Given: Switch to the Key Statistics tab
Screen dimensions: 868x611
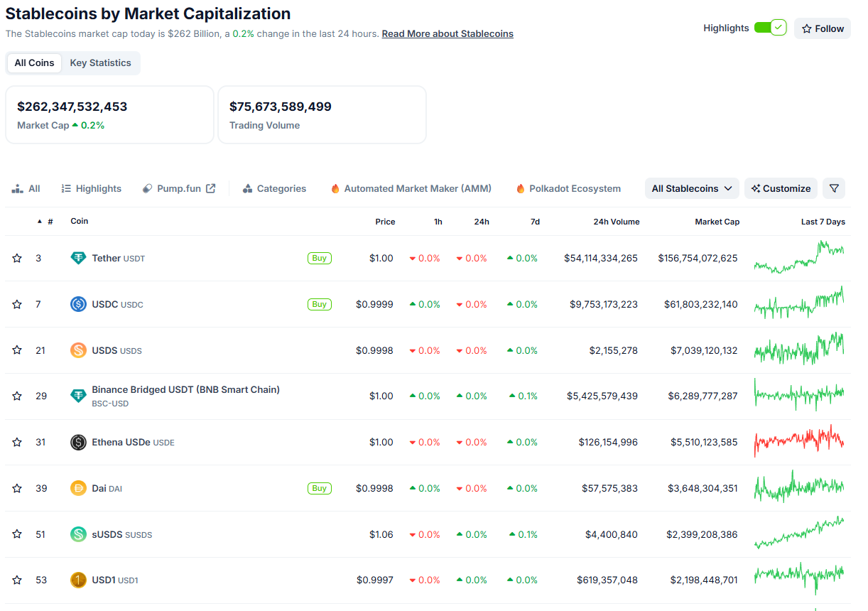Looking at the screenshot, I should point(100,63).
